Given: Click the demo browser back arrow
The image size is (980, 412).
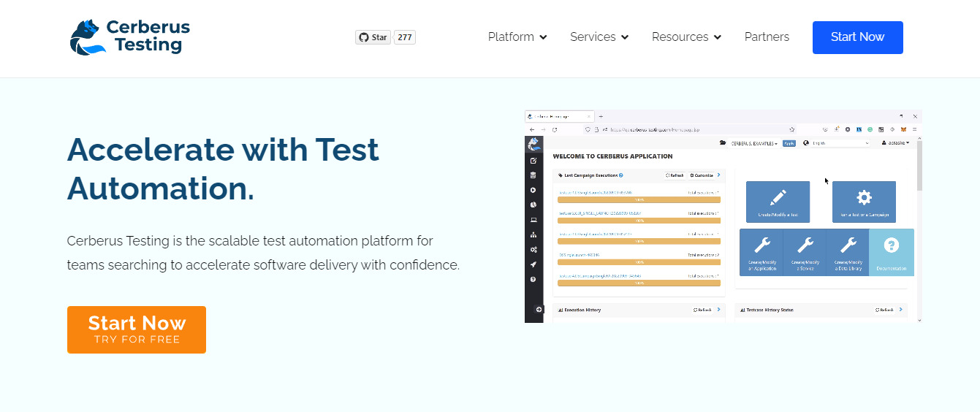Looking at the screenshot, I should coord(531,129).
